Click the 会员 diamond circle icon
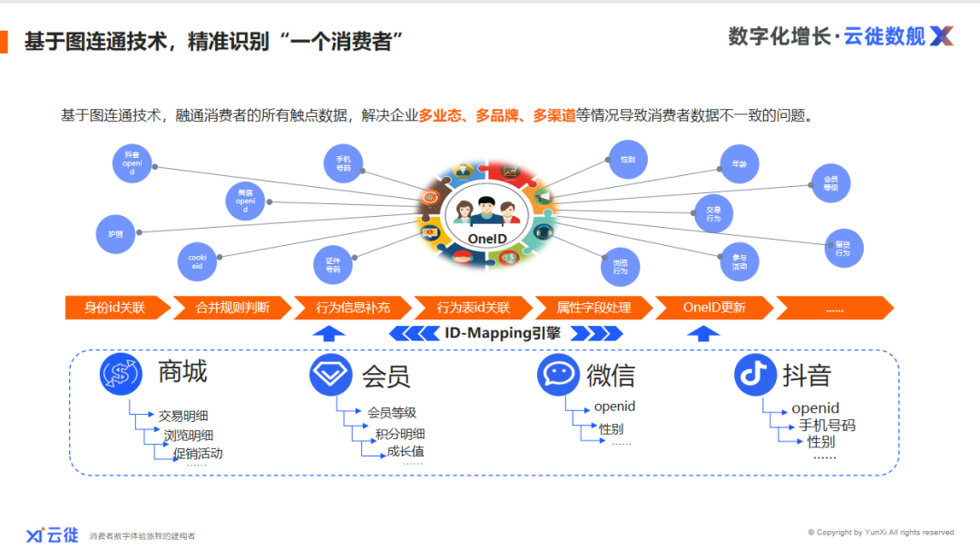This screenshot has width=980, height=549. (330, 374)
